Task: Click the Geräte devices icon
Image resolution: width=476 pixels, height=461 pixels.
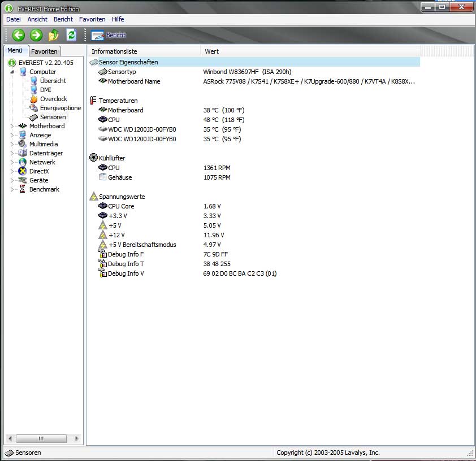Action: 23,180
